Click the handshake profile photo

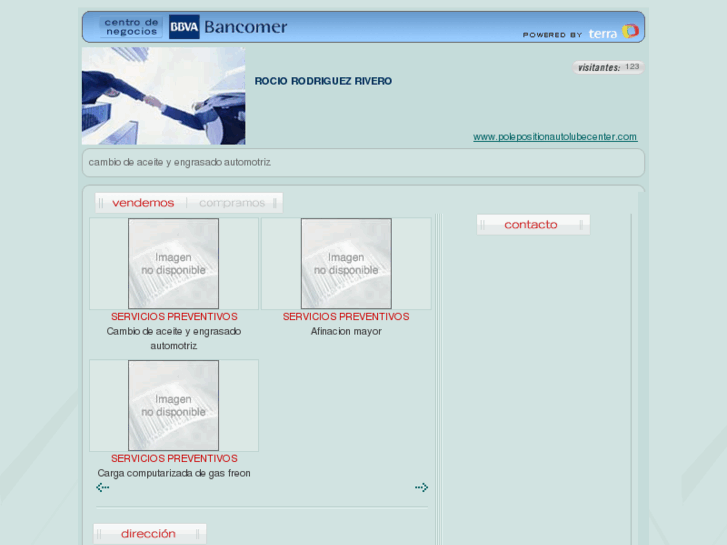pyautogui.click(x=164, y=96)
